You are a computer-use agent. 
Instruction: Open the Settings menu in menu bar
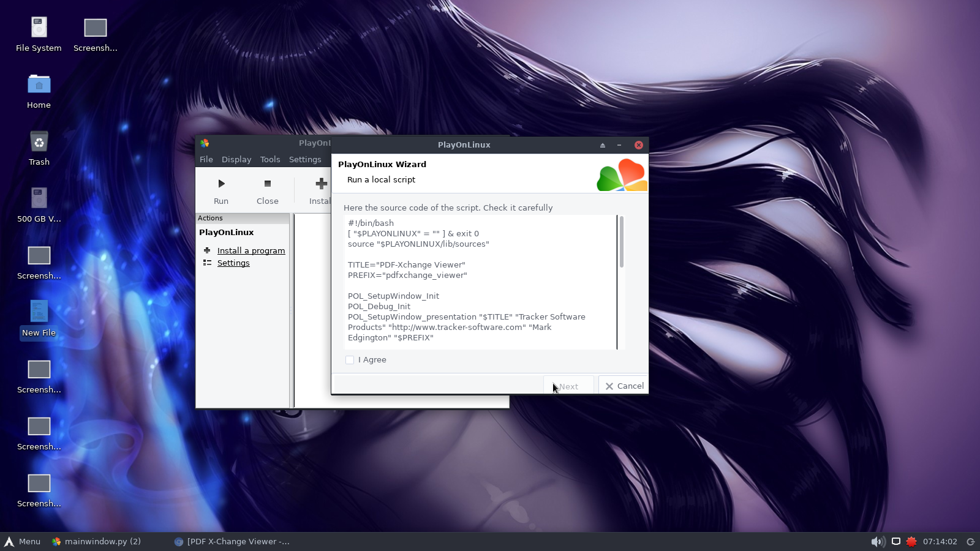click(x=305, y=159)
